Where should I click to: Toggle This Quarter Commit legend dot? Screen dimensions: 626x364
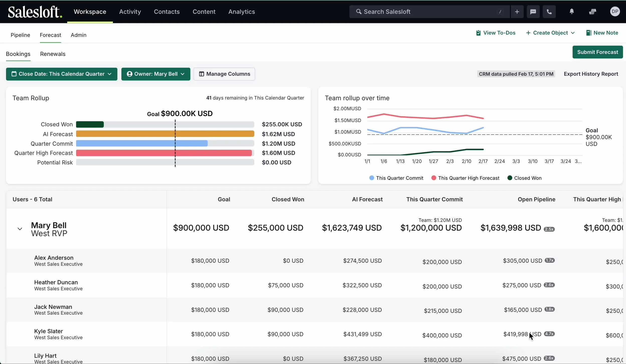click(x=372, y=178)
